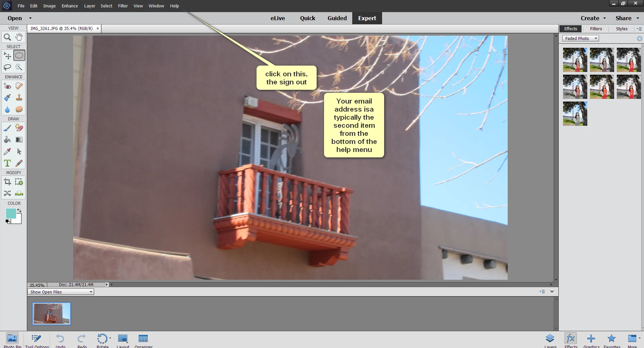Screen dimensions: 644x348
Task: Select the Pencil tool
Action: coord(19,163)
